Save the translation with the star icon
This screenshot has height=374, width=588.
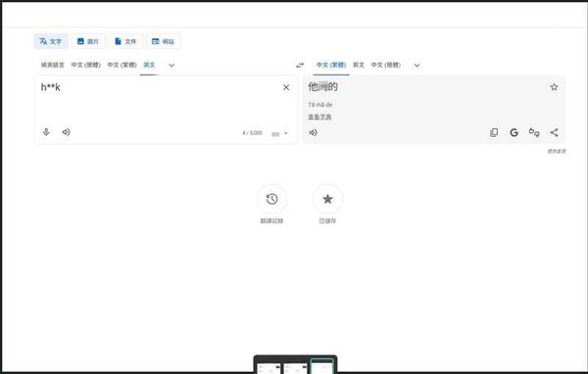point(554,87)
